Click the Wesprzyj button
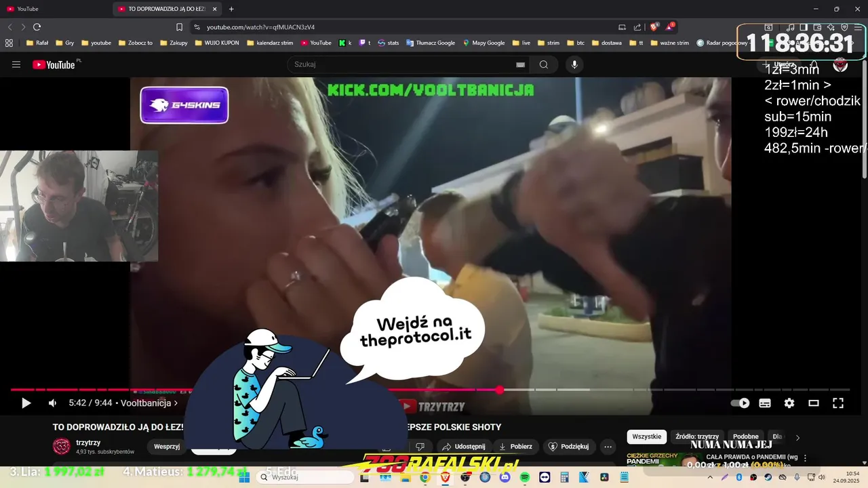 click(167, 447)
